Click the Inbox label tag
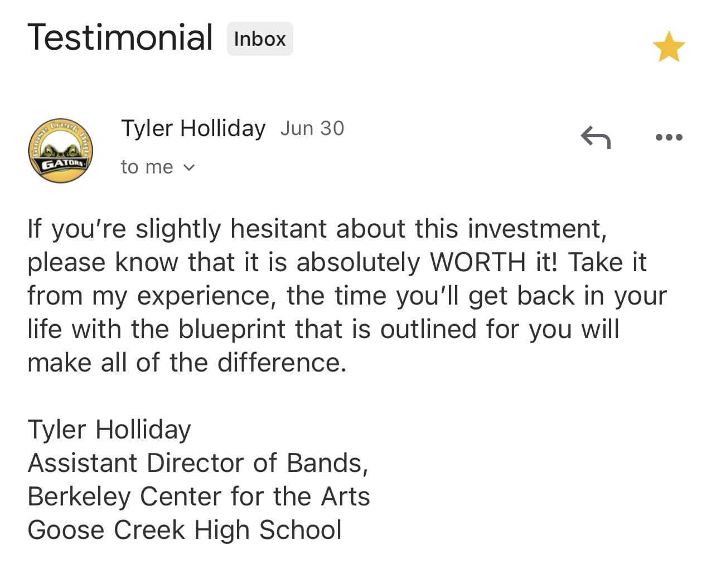The image size is (716, 588). point(259,39)
